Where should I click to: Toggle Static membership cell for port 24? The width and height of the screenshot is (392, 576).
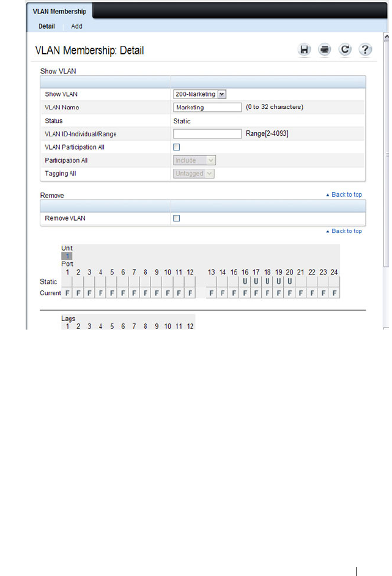[335, 282]
